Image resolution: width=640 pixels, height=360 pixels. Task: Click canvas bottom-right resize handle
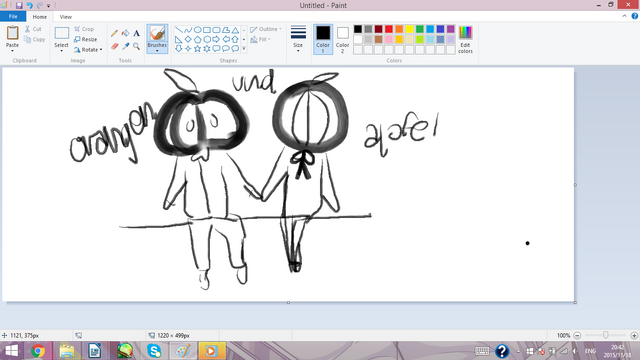[x=575, y=302]
